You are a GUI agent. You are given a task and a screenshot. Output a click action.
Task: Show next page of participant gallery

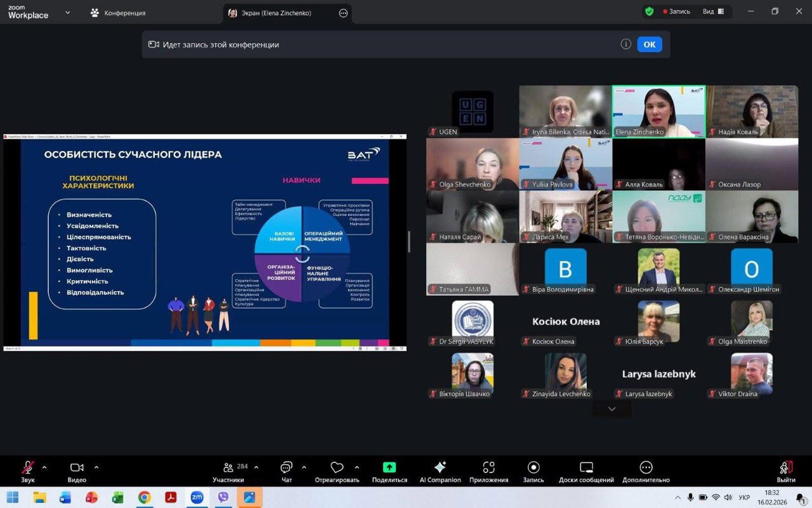point(612,410)
